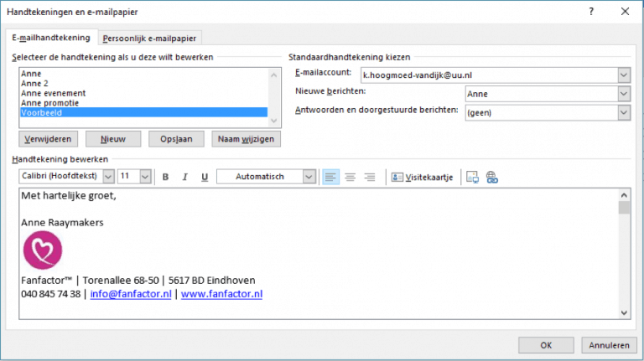Open the font size dropdown
The image size is (644, 361).
tap(145, 177)
